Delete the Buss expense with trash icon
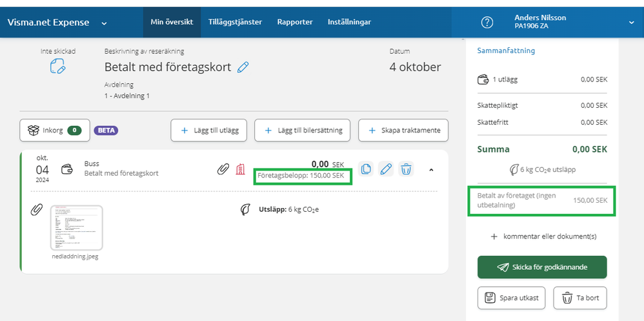Screen dimensions: 644x321 click(406, 169)
